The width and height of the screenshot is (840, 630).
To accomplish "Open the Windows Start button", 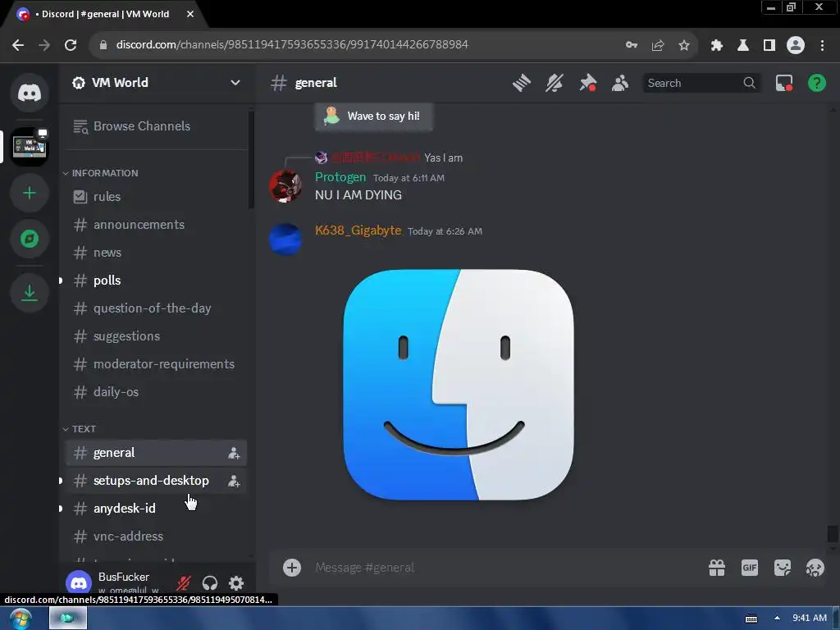I will (21, 619).
